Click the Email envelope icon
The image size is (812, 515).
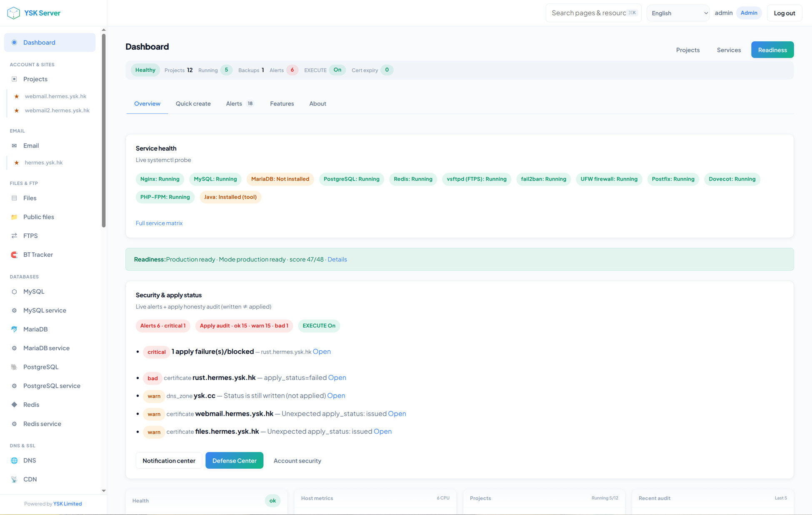tap(14, 146)
